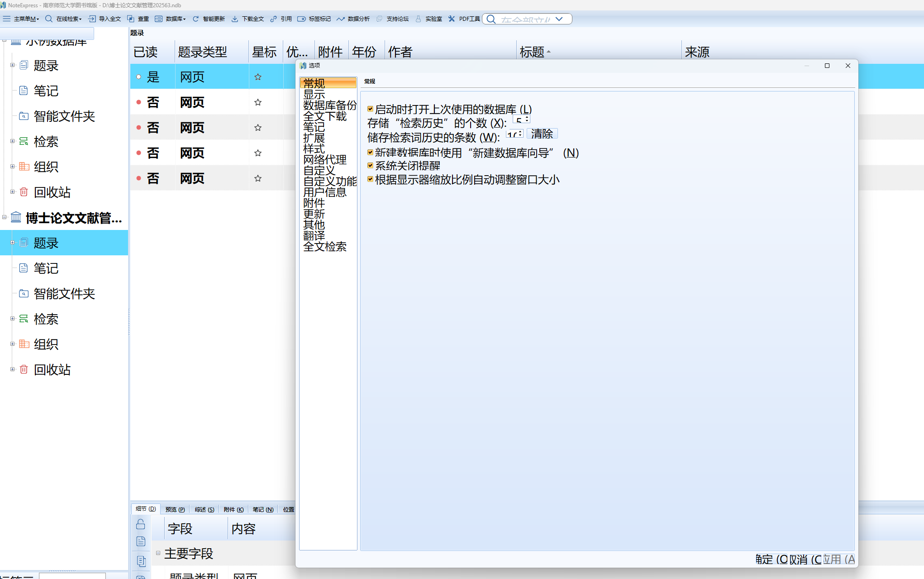
Task: Open the search scope dropdown arrow
Action: [559, 19]
